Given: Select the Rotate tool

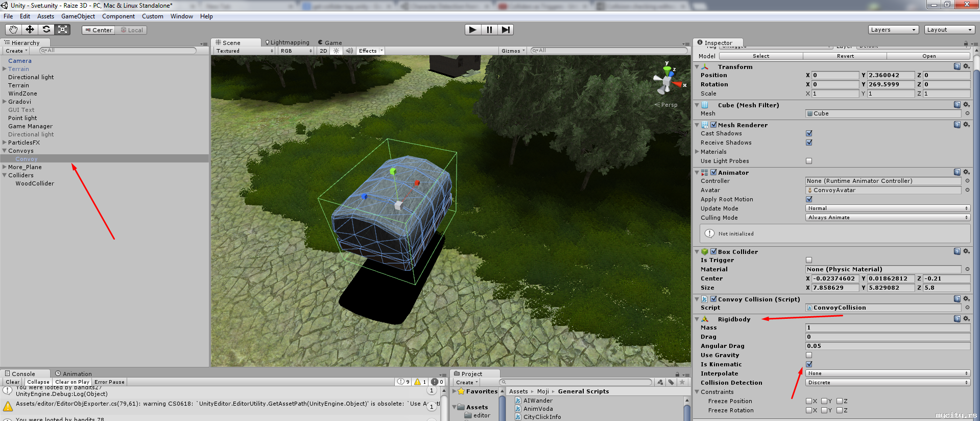Looking at the screenshot, I should (x=46, y=30).
